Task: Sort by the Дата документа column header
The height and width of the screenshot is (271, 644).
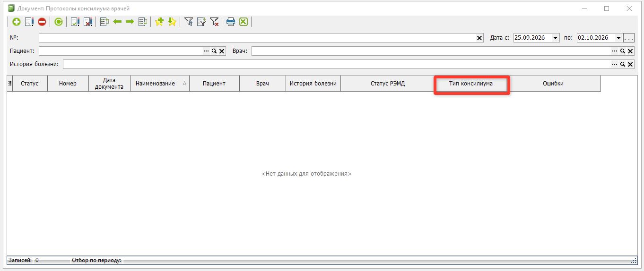Action: click(x=109, y=84)
